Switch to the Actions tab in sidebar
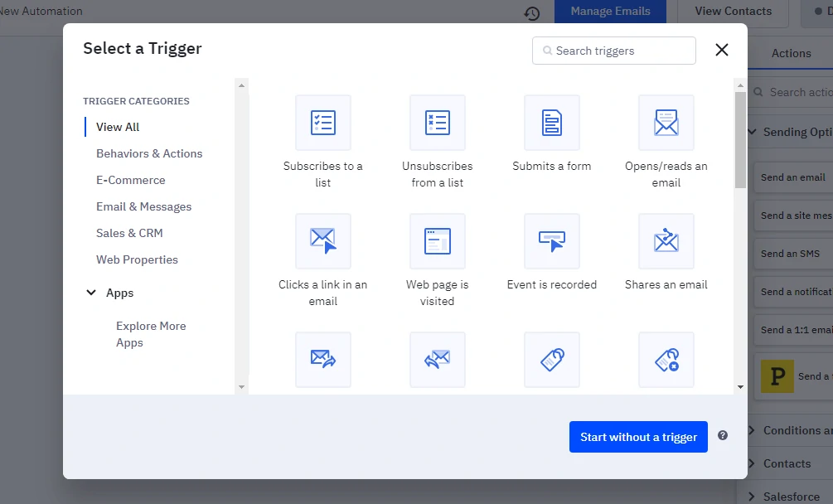The width and height of the screenshot is (833, 504). 791,53
